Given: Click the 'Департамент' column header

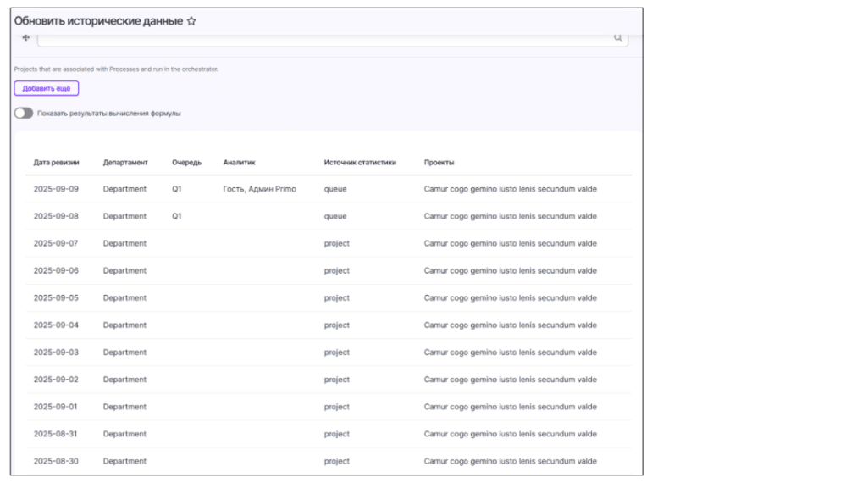Looking at the screenshot, I should click(x=125, y=162).
